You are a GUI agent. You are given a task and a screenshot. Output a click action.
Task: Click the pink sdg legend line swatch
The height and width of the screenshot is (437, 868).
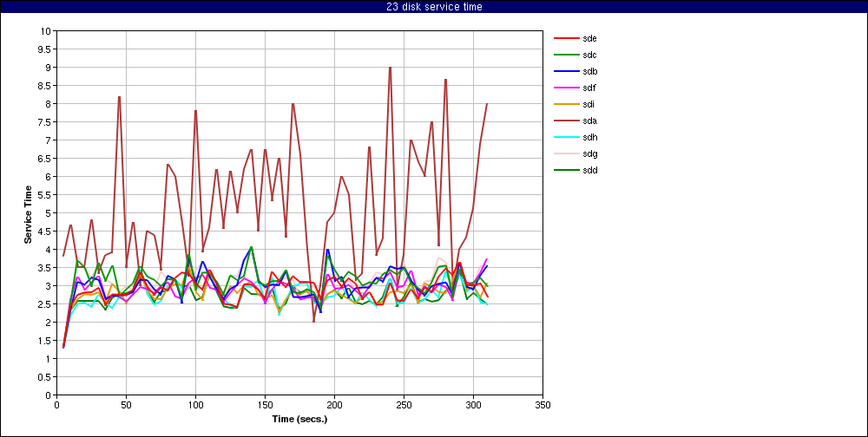tap(565, 153)
